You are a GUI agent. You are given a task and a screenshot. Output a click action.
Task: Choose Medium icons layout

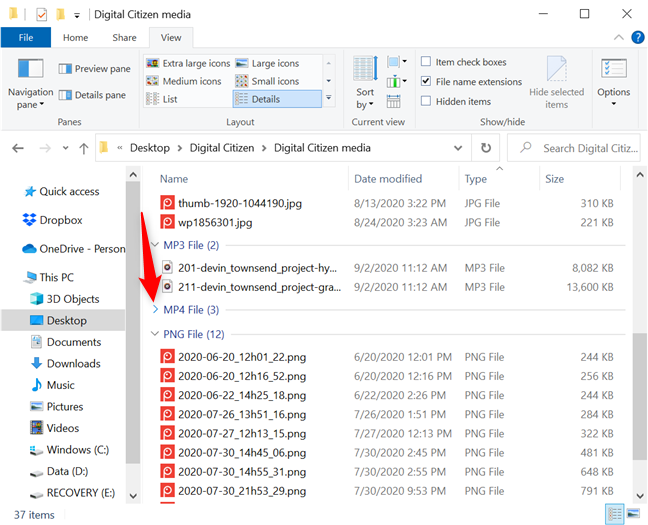(184, 81)
